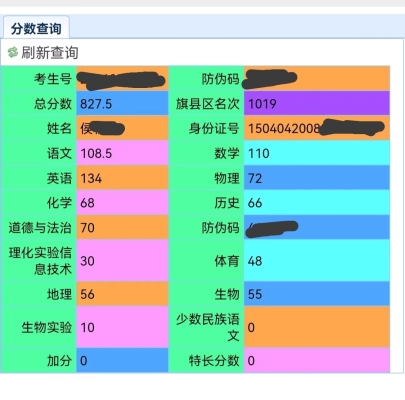Click the 生物 score 55
Viewport: 405px width, 400px height.
(x=255, y=294)
